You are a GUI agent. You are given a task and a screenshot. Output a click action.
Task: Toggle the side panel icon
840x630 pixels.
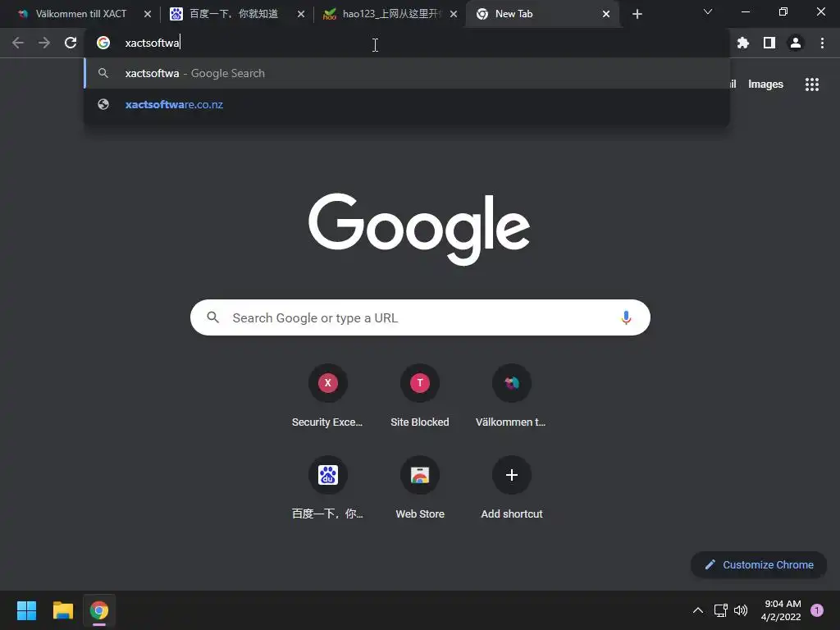coord(769,43)
